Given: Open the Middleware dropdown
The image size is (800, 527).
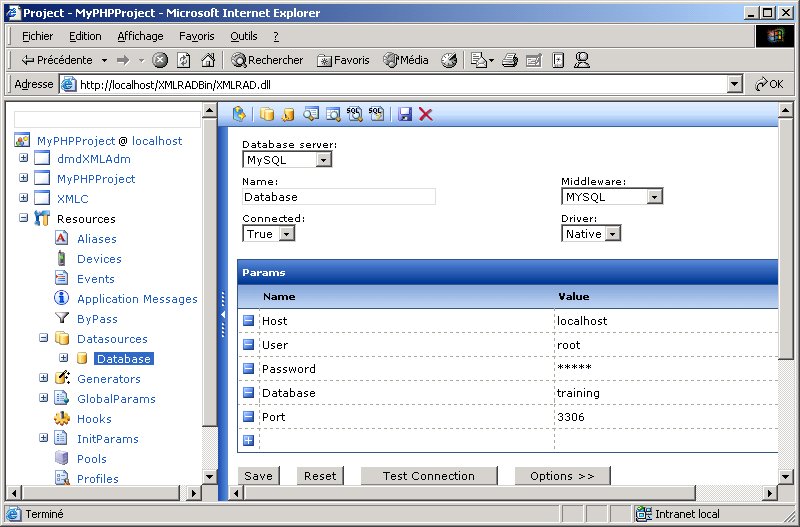Looking at the screenshot, I should click(x=654, y=197).
